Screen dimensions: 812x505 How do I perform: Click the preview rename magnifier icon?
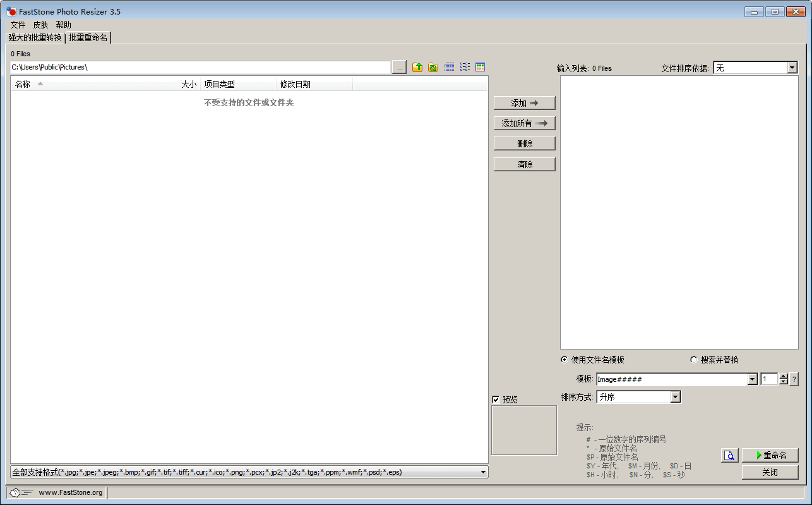(x=730, y=455)
